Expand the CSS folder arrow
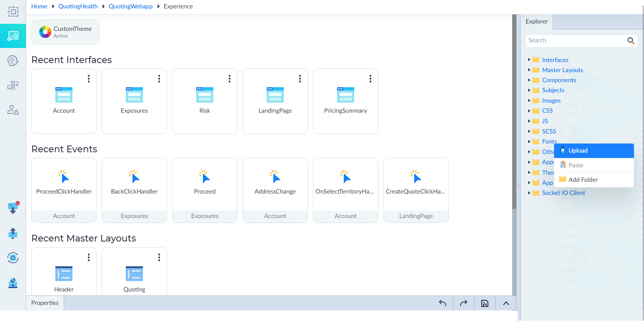644x324 pixels. pos(529,111)
